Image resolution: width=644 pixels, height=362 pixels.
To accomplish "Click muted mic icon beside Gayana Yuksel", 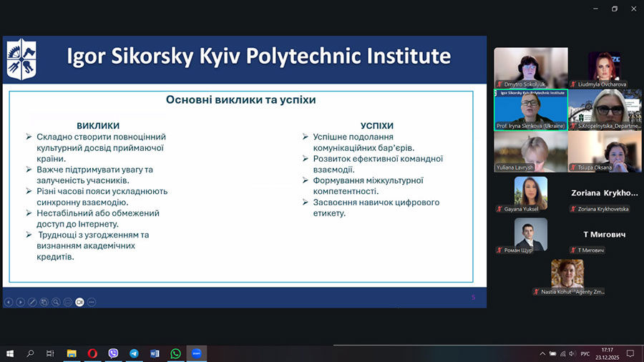I will point(499,209).
